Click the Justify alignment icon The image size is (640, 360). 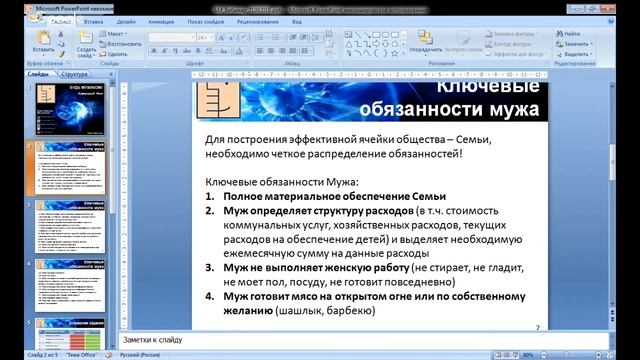[293, 51]
